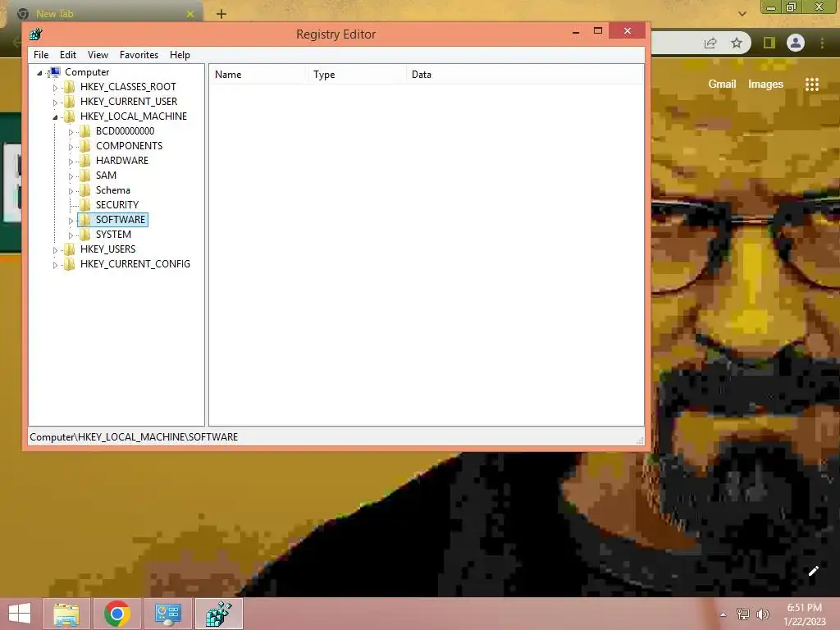Click the SAM folder icon
This screenshot has height=630, width=840.
(x=84, y=176)
